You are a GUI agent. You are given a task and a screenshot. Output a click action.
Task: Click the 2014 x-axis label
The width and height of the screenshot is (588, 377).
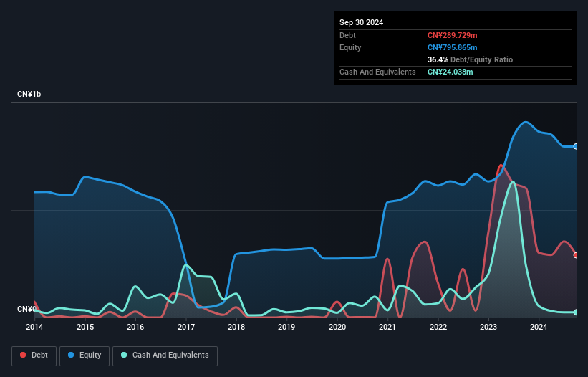(x=34, y=327)
